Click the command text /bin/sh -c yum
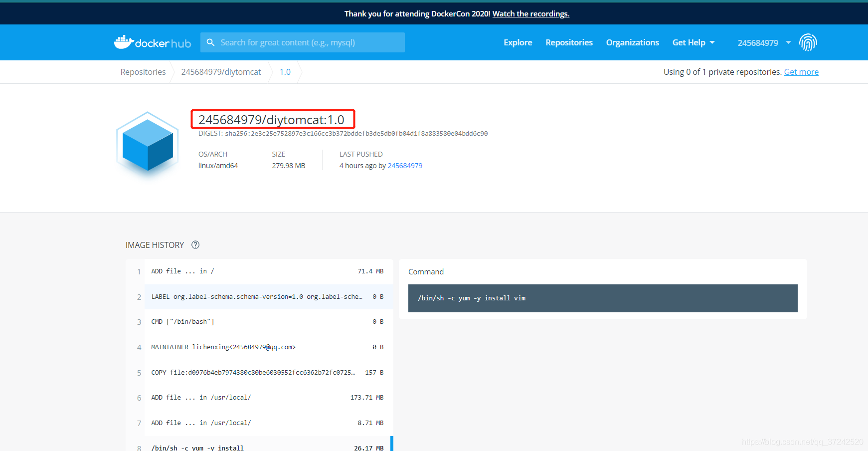Viewport: 868px width, 451px height. tap(472, 298)
